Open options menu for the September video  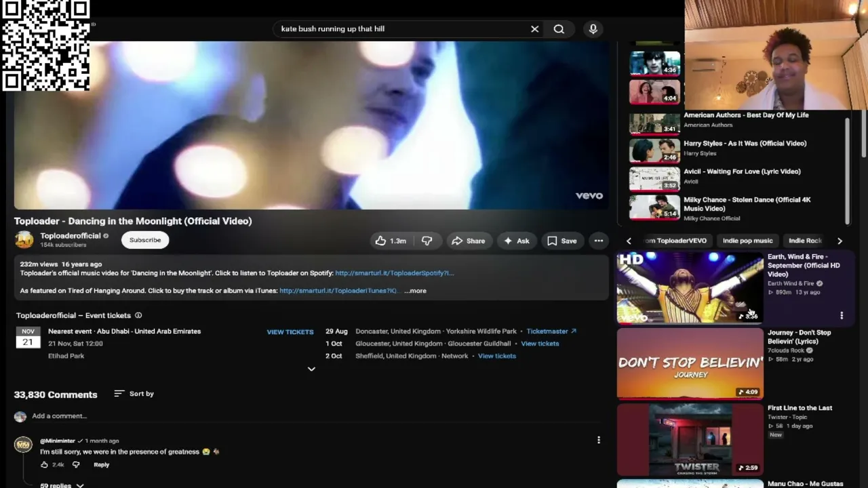coord(842,316)
